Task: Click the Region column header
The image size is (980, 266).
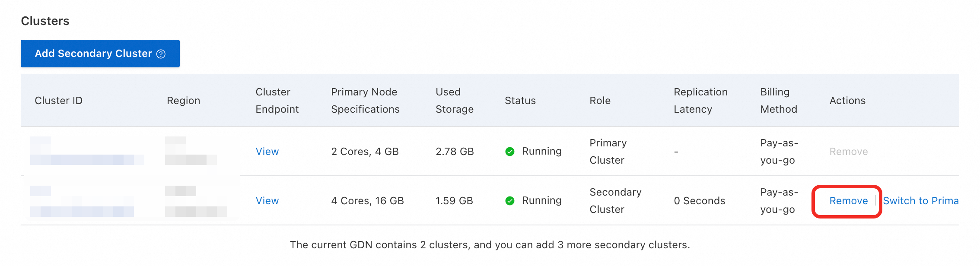Action: click(183, 101)
